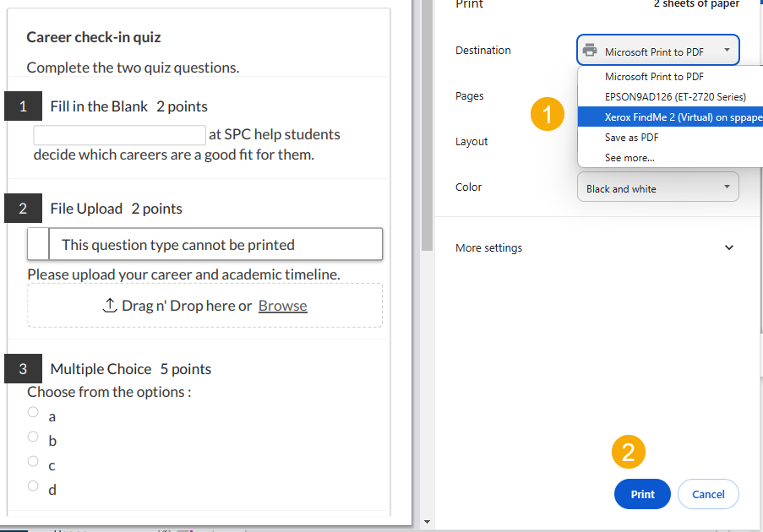Choose radio option c
This screenshot has height=532, width=763.
click(x=33, y=461)
